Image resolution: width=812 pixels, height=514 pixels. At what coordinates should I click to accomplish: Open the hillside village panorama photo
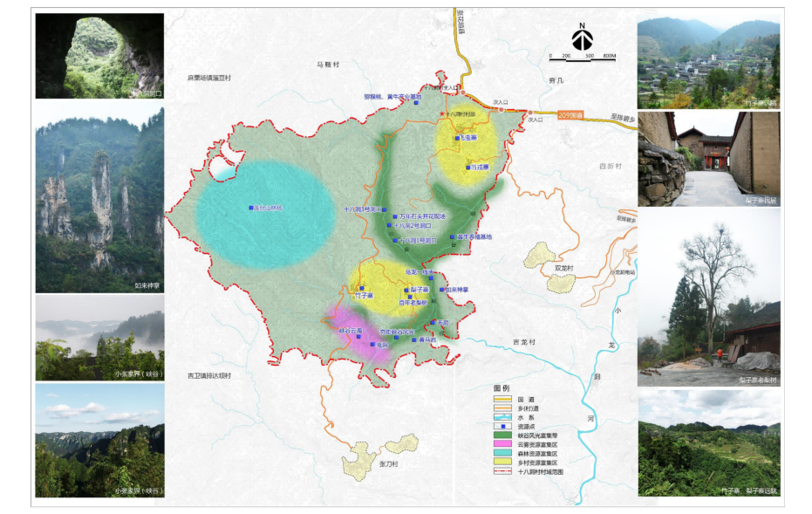coord(708,62)
